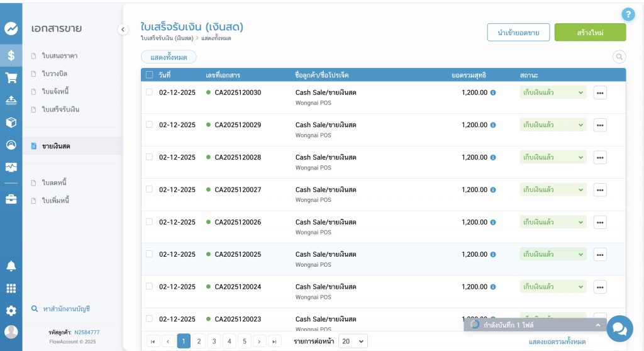The image size is (644, 351).
Task: Open the ใบเสนอราคา menu item
Action: pyautogui.click(x=60, y=56)
